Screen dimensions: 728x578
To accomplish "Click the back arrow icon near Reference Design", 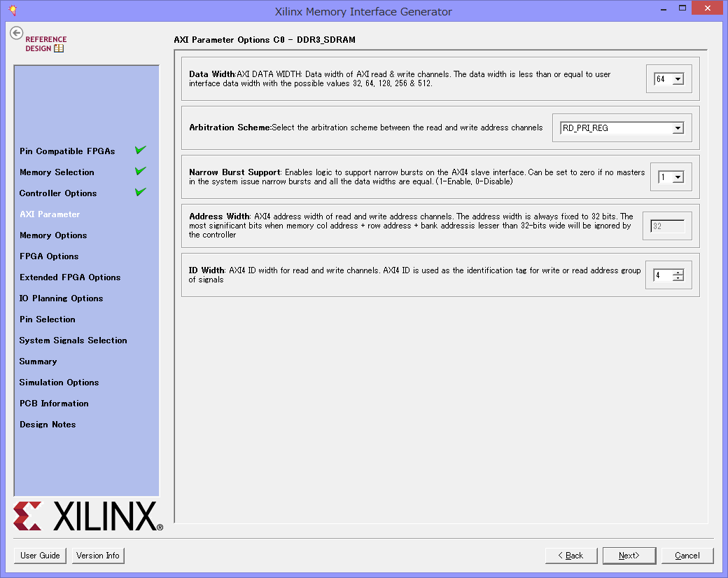I will (17, 33).
